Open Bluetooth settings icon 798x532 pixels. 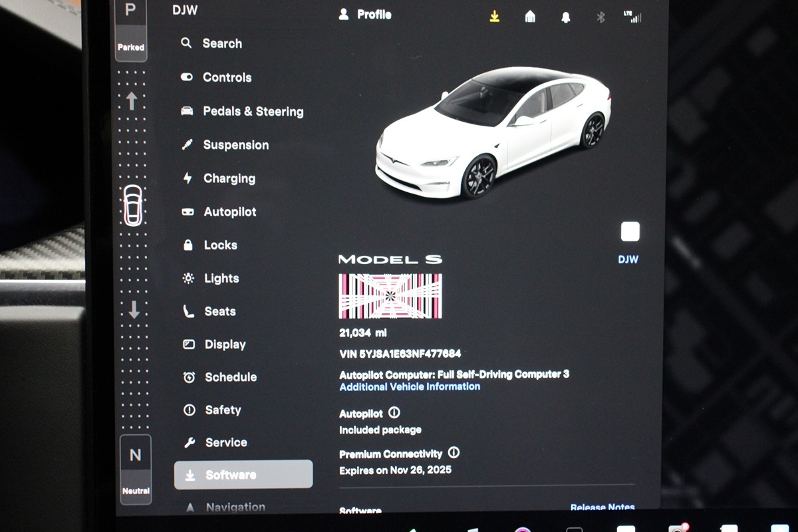tap(600, 17)
